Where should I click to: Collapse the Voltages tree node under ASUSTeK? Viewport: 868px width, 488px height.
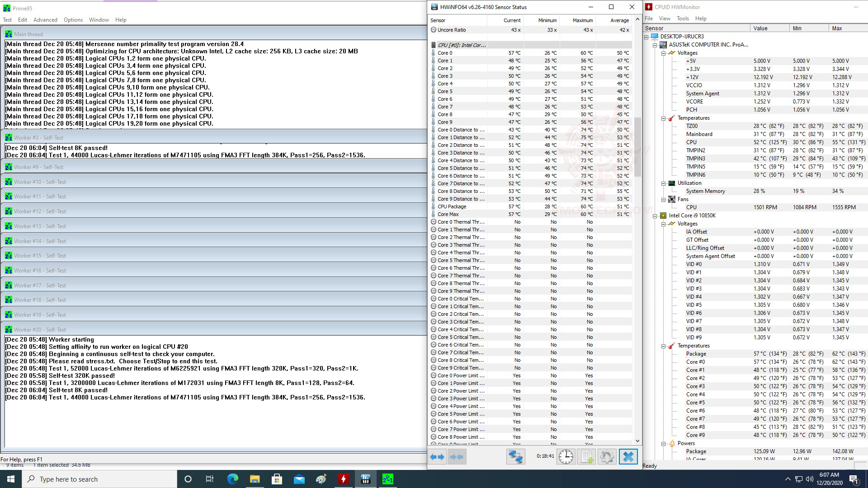(x=663, y=53)
